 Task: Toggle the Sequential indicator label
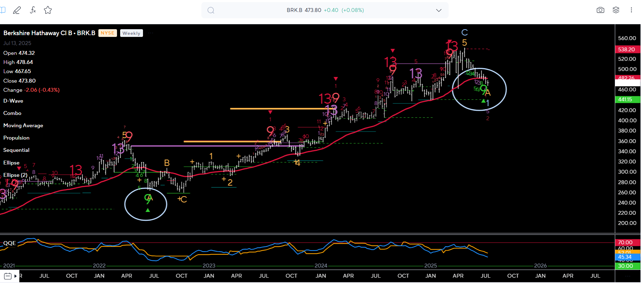[17, 150]
